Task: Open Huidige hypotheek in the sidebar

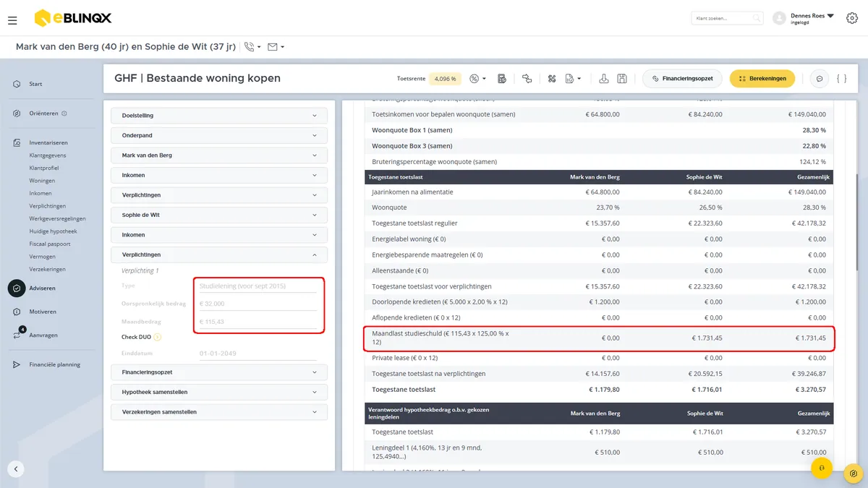Action: [53, 231]
